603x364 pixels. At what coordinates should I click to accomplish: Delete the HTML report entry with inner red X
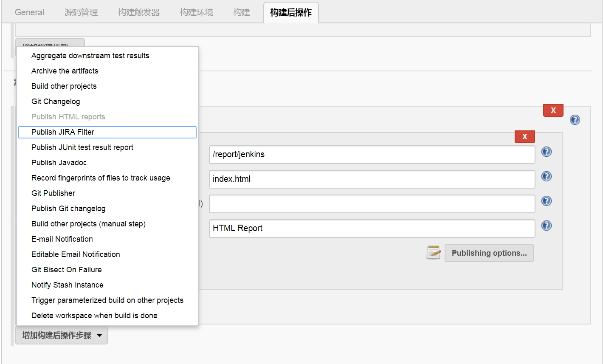[525, 137]
